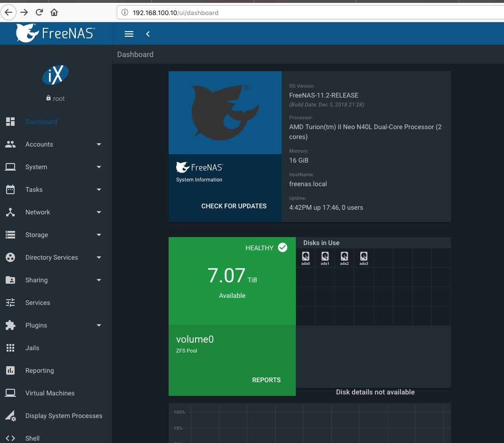Click the Reporting chart icon
Image resolution: width=504 pixels, height=443 pixels.
pyautogui.click(x=10, y=370)
